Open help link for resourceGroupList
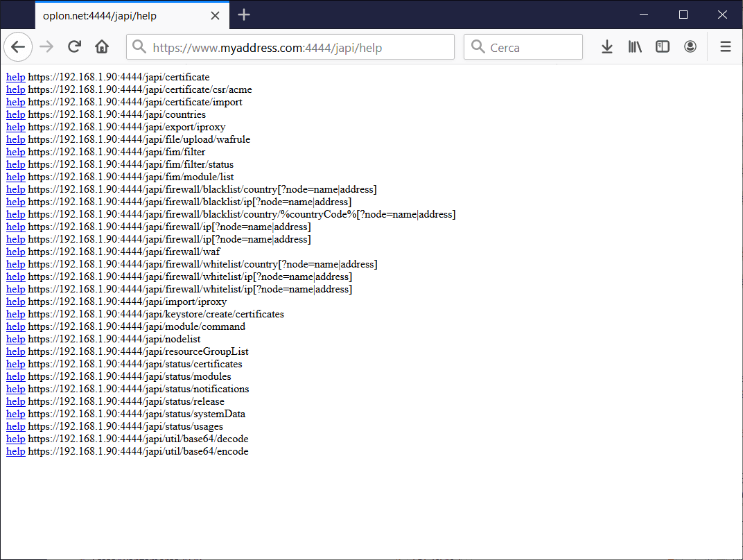Image resolution: width=743 pixels, height=560 pixels. point(16,351)
